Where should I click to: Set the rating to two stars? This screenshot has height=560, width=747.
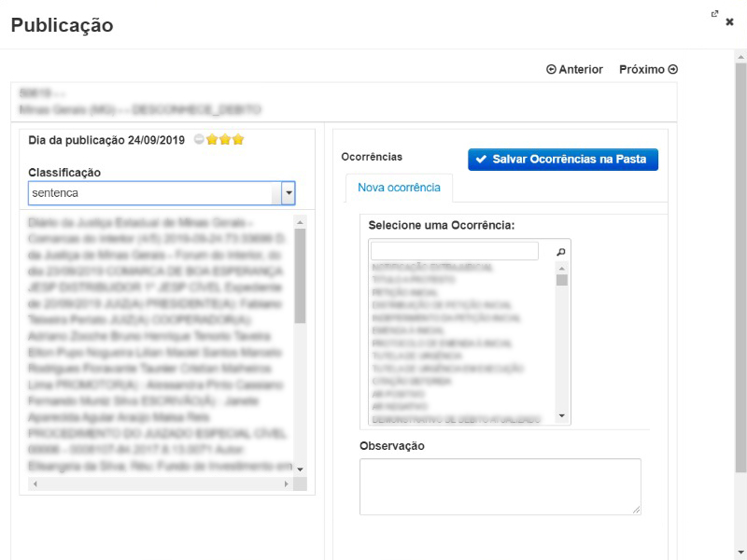pos(225,140)
